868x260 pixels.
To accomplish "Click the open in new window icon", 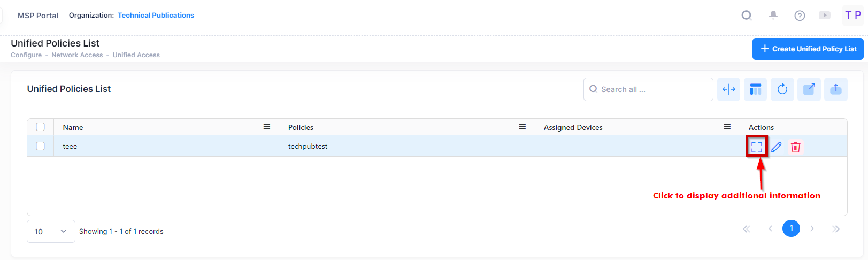I will [x=809, y=89].
